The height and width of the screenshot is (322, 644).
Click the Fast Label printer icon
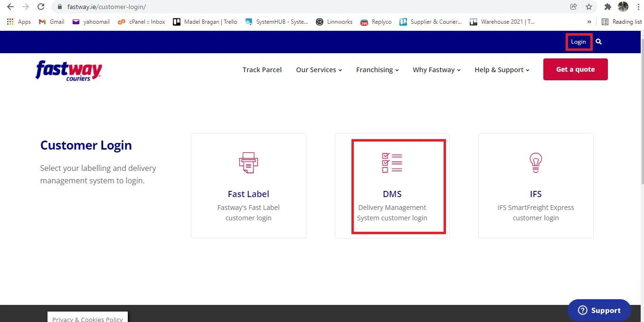tap(248, 163)
